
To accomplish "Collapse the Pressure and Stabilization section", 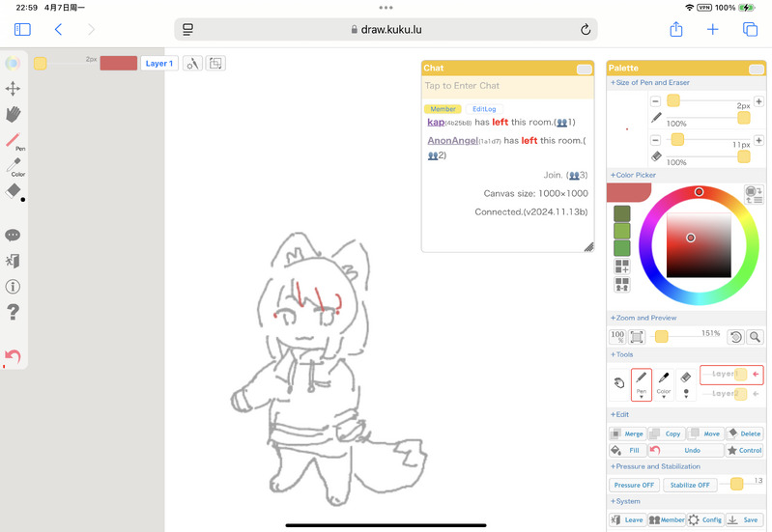I will pyautogui.click(x=655, y=466).
